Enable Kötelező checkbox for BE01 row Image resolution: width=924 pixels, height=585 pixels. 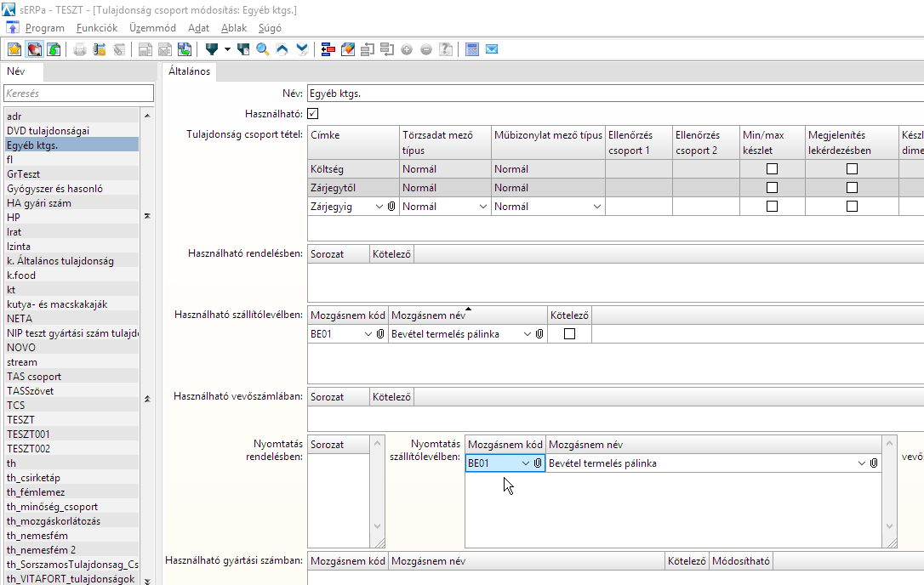click(x=569, y=334)
